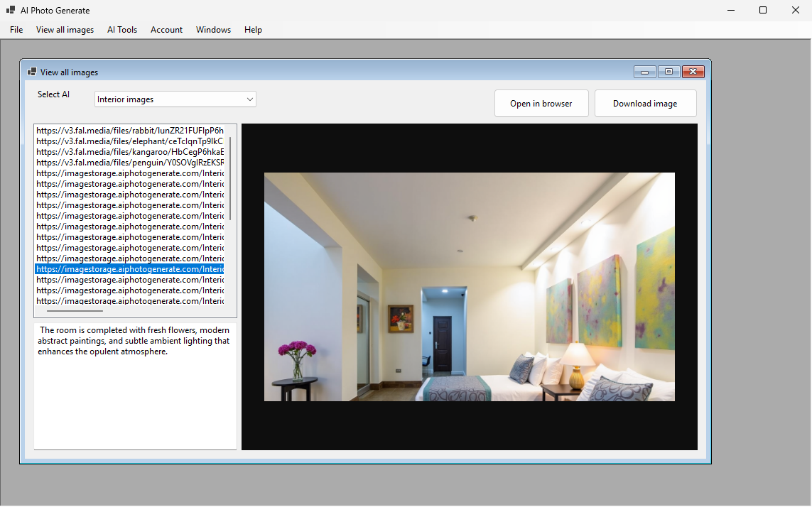Click the Open in browser button
The image size is (812, 507).
541,104
